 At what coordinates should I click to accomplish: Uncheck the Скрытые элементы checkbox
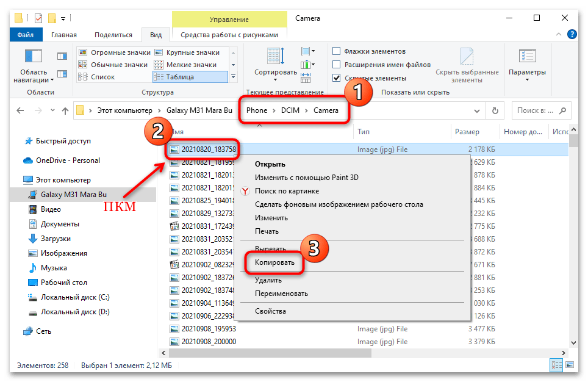[x=336, y=78]
